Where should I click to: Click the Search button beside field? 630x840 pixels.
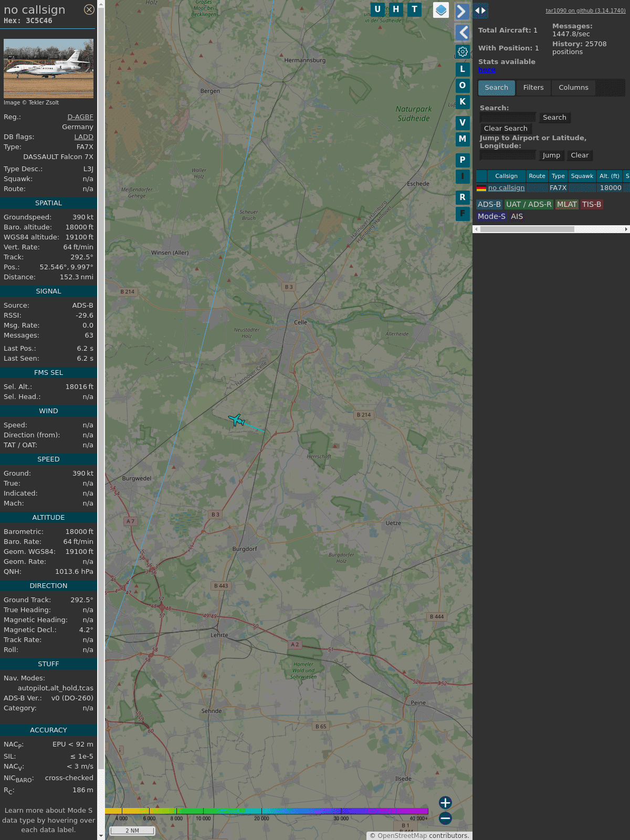coord(554,118)
